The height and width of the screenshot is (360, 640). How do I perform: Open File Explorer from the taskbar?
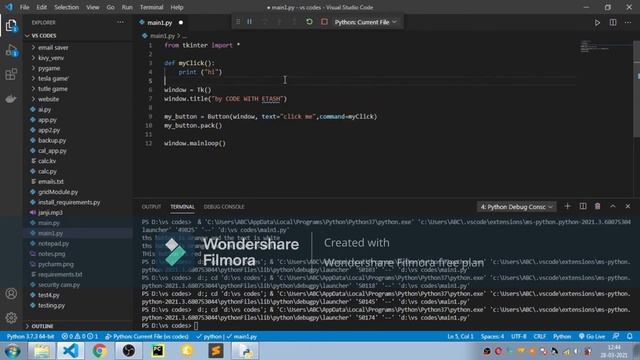click(x=41, y=351)
